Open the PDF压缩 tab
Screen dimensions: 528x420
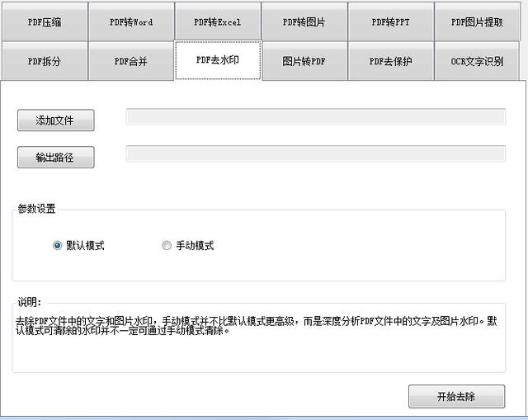click(x=45, y=22)
